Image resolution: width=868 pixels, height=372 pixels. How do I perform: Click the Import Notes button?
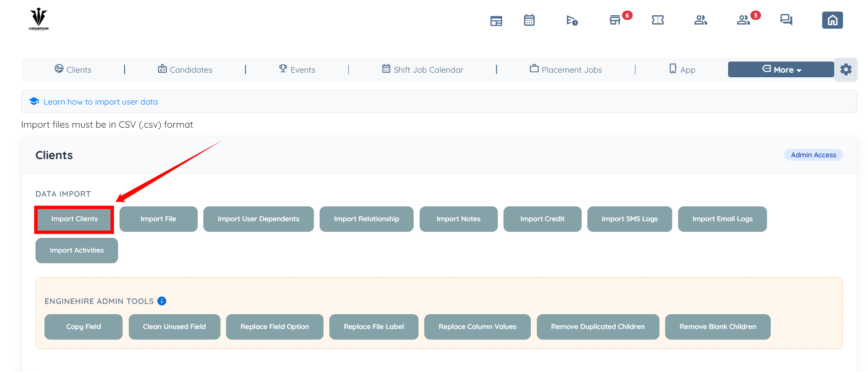coord(459,219)
